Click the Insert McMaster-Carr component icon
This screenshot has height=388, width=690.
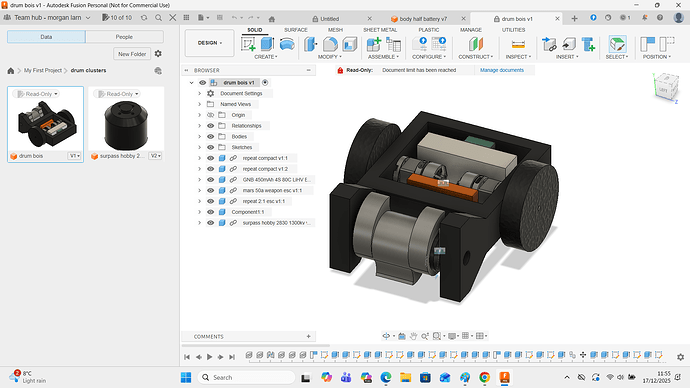click(x=588, y=44)
